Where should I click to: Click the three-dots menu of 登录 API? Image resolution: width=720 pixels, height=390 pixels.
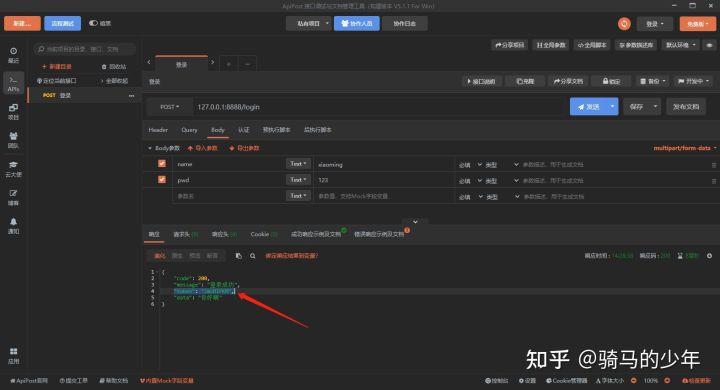click(x=132, y=96)
